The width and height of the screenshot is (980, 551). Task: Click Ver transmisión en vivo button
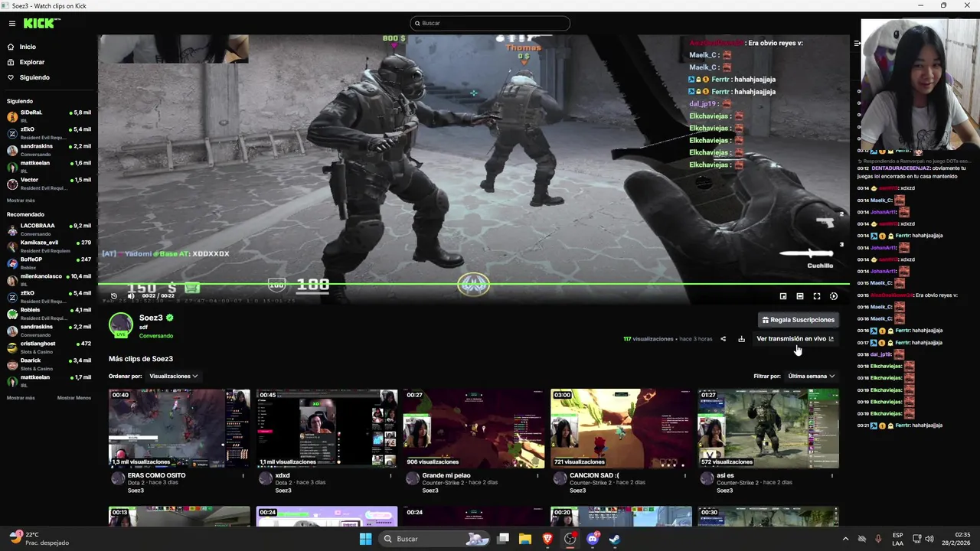795,339
